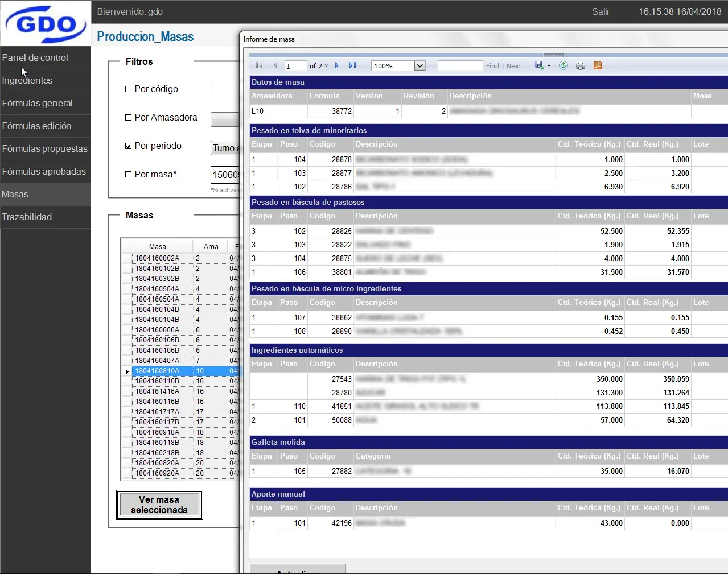The height and width of the screenshot is (574, 728).
Task: Open export format dropdown arrow
Action: pyautogui.click(x=549, y=66)
